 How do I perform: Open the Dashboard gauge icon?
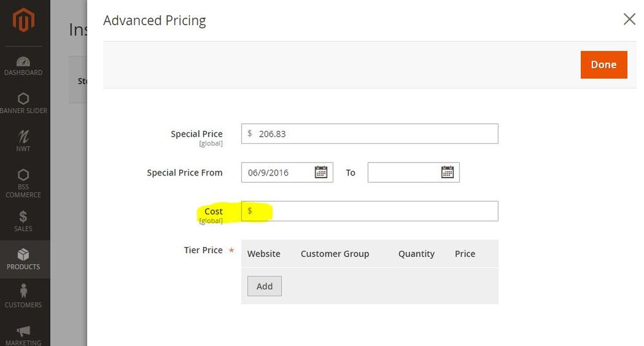(23, 62)
